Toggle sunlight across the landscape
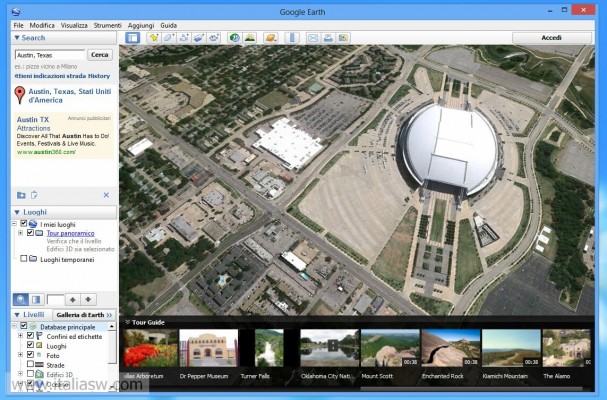The width and height of the screenshot is (607, 400). (250, 38)
